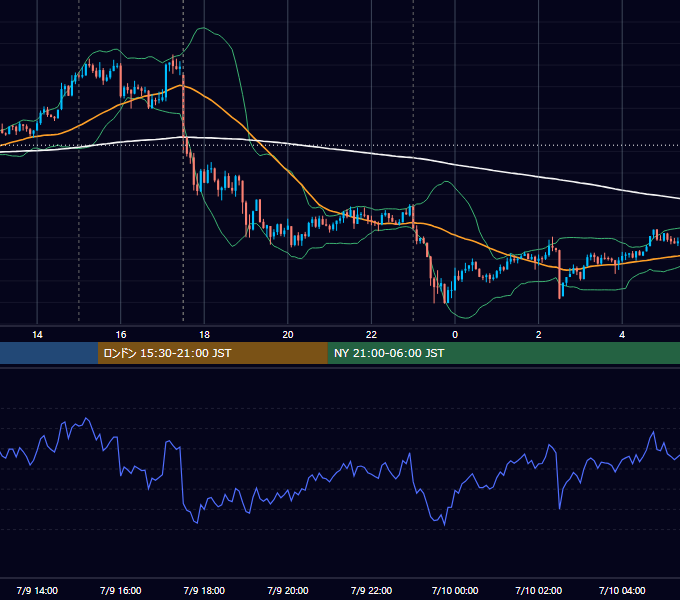Click hour label 18 on price chart axis
The height and width of the screenshot is (600, 680).
[x=204, y=335]
